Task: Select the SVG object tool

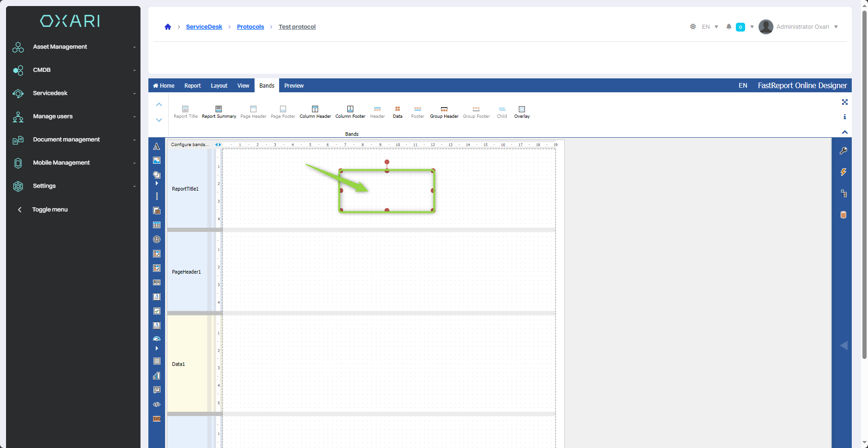Action: pyautogui.click(x=157, y=419)
